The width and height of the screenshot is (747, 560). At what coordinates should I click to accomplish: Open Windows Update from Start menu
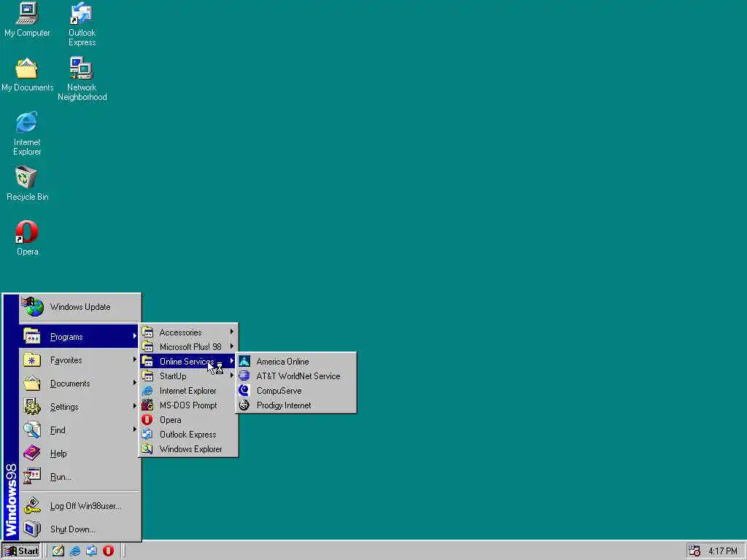point(80,307)
